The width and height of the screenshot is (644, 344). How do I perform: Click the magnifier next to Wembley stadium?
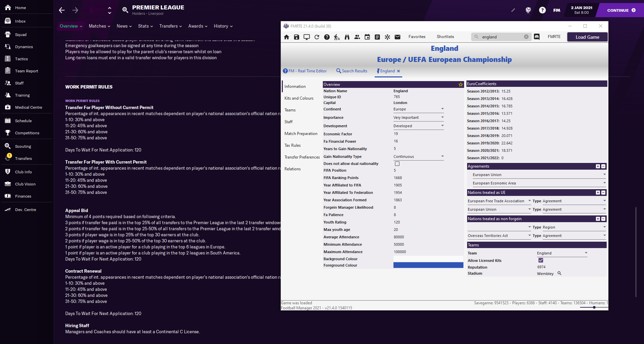[x=560, y=273]
